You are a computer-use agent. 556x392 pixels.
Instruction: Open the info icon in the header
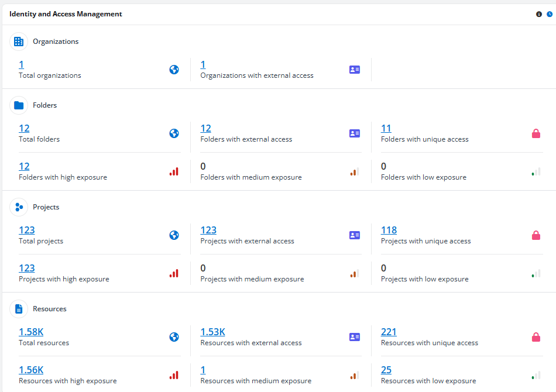[538, 13]
